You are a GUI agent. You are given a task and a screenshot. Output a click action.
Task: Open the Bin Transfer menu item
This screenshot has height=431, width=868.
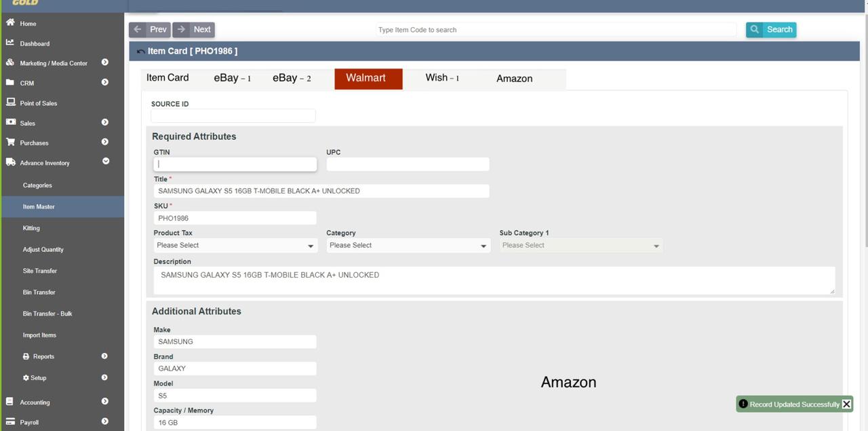pyautogui.click(x=39, y=292)
